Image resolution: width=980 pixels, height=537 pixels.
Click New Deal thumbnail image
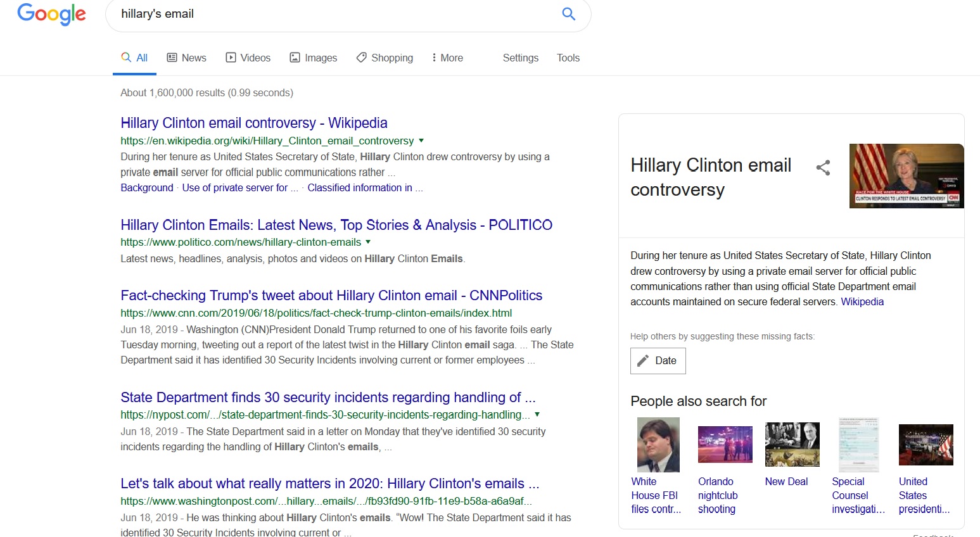point(792,445)
